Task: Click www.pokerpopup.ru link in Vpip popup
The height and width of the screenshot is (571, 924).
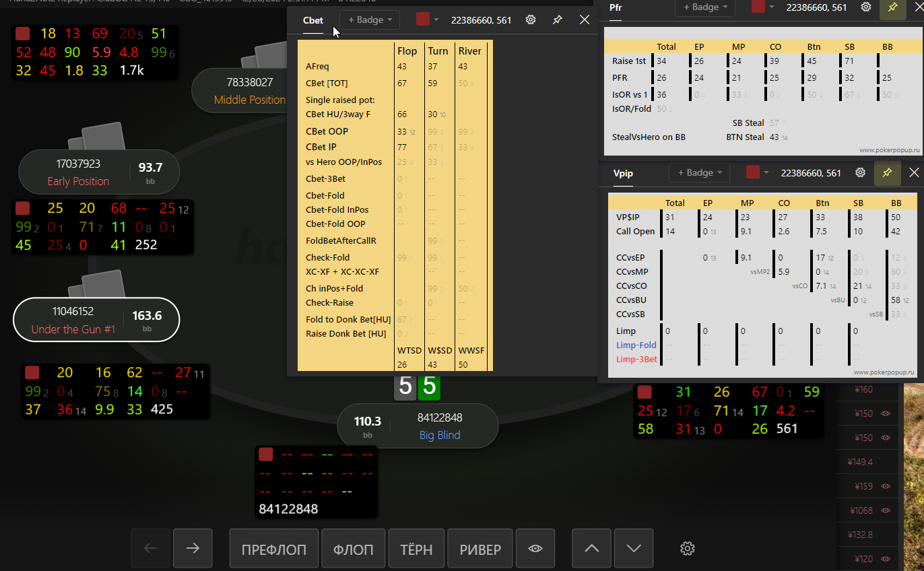Action: 884,372
